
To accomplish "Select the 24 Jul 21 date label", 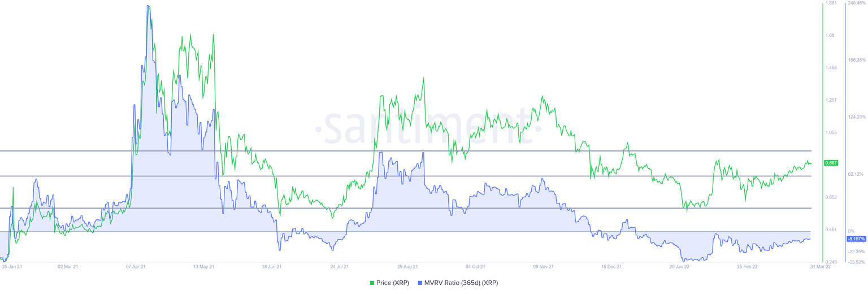I will click(x=339, y=266).
